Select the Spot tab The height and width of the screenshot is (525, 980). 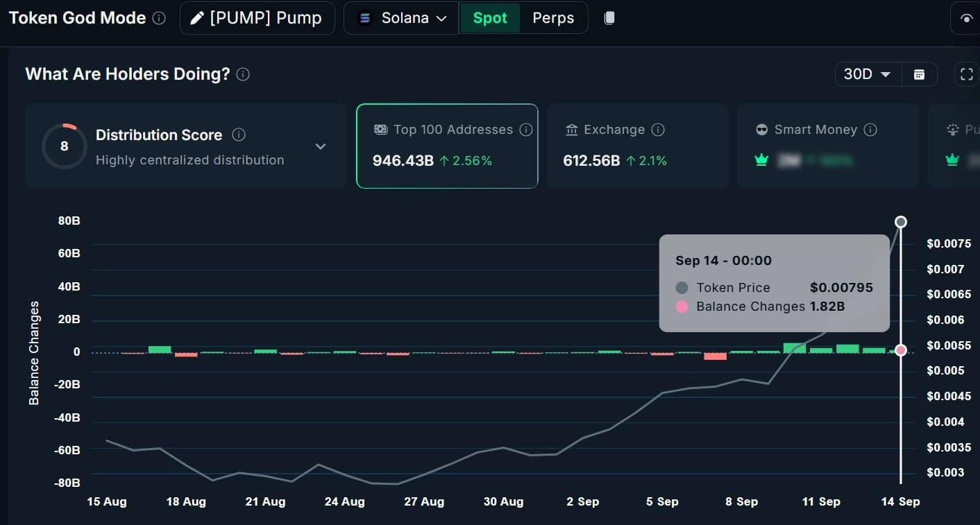[490, 17]
